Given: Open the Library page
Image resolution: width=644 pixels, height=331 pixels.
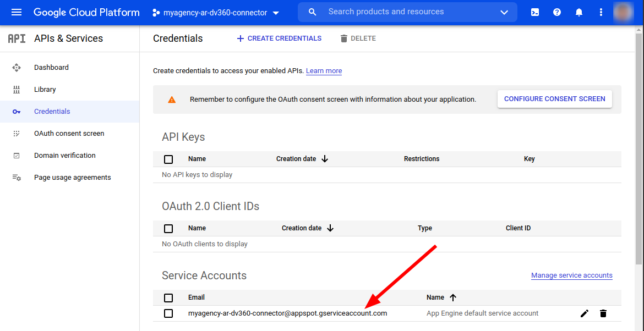Looking at the screenshot, I should coord(45,90).
